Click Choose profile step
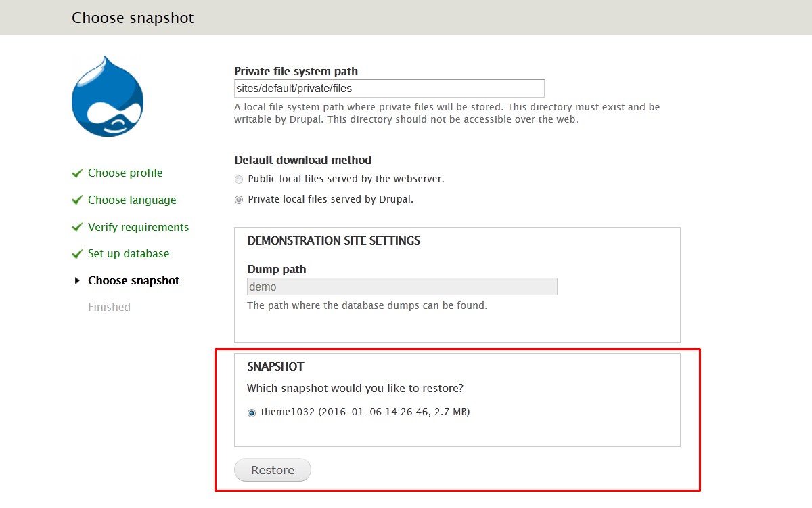 point(125,173)
